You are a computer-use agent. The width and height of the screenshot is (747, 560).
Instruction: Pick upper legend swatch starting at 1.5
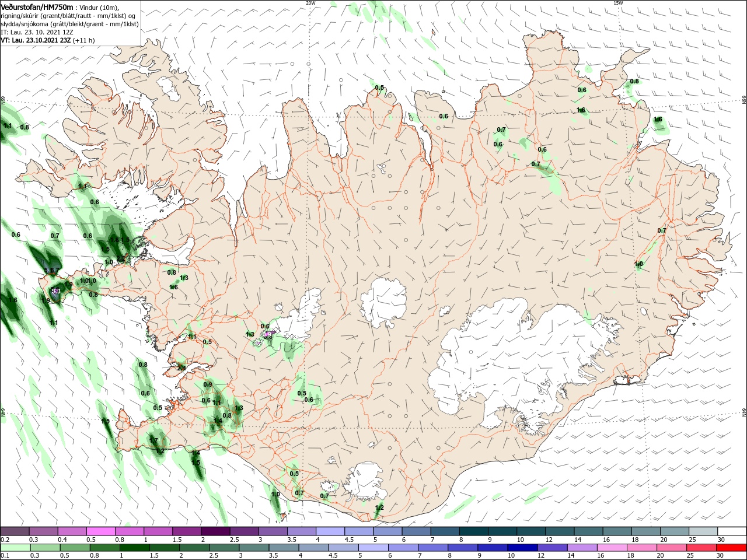[187, 531]
